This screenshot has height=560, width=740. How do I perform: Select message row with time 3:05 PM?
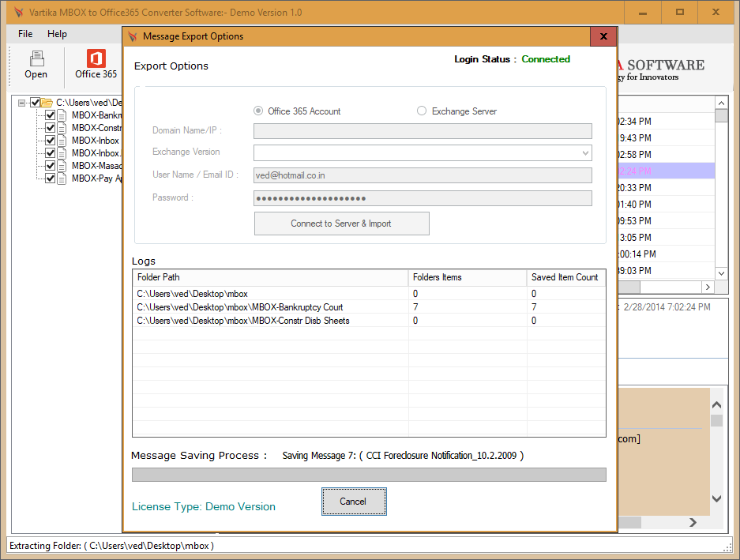667,238
